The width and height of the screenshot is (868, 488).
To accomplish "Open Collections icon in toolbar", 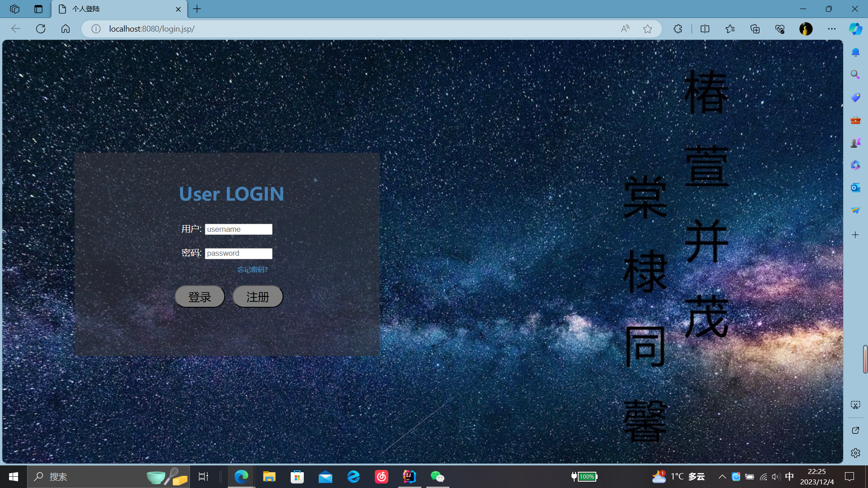I will coord(755,29).
